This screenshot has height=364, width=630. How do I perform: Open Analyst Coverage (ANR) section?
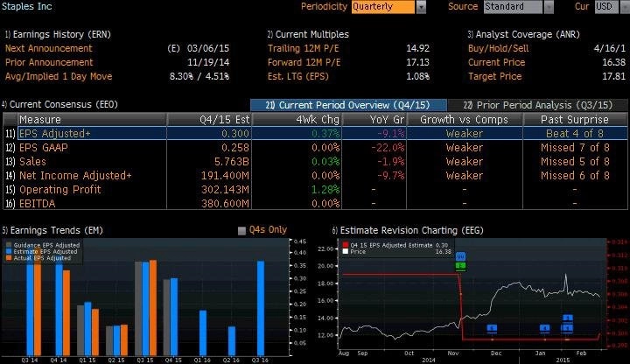pyautogui.click(x=523, y=34)
